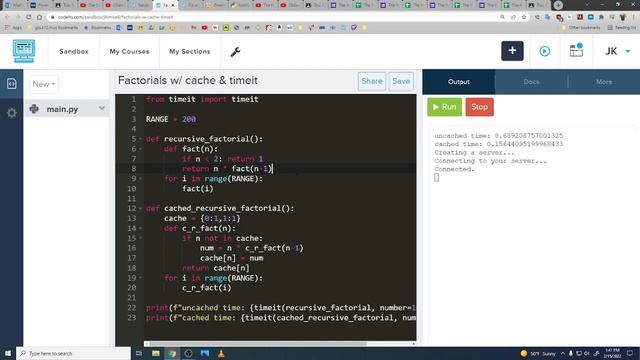The image size is (640, 360).
Task: Save the program
Action: click(x=401, y=81)
